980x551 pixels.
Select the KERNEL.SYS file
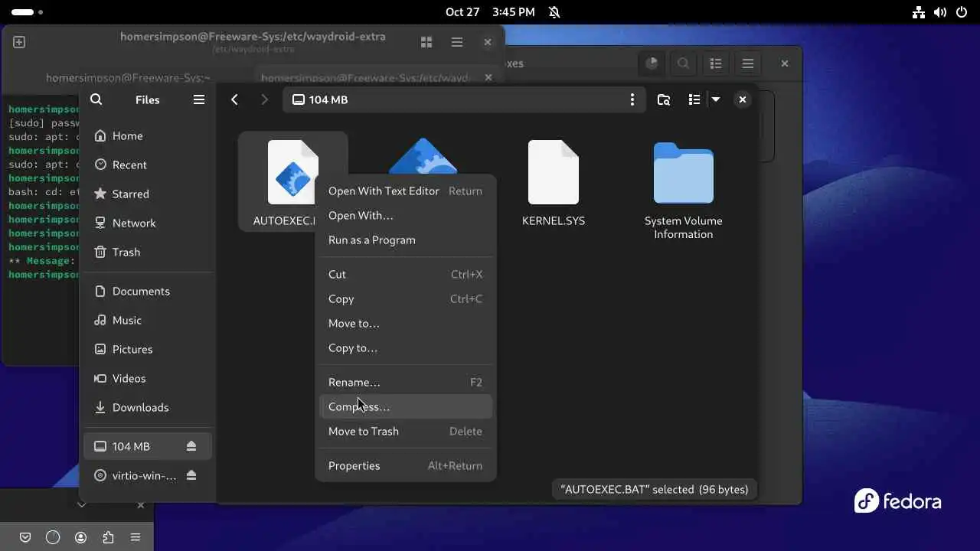(x=554, y=184)
